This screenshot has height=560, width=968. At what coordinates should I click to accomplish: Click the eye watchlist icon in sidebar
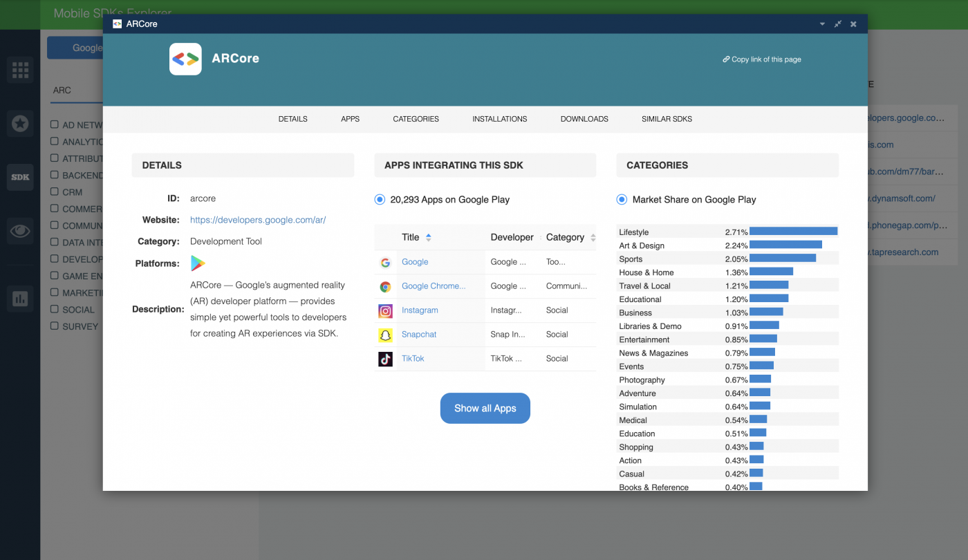click(20, 231)
